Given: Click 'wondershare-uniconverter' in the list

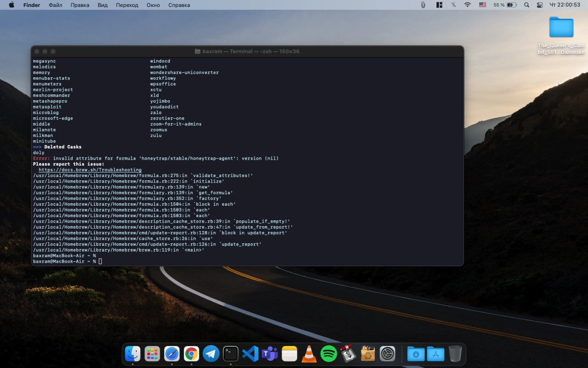Looking at the screenshot, I should point(185,73).
